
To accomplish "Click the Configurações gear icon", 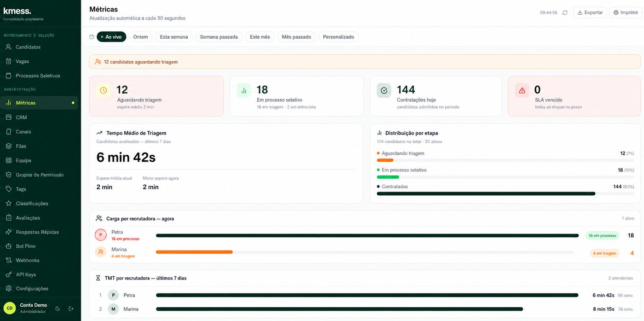I will pyautogui.click(x=8, y=288).
